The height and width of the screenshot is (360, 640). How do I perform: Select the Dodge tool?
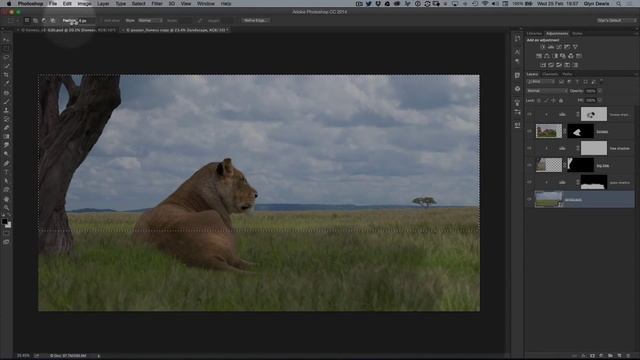(6, 154)
